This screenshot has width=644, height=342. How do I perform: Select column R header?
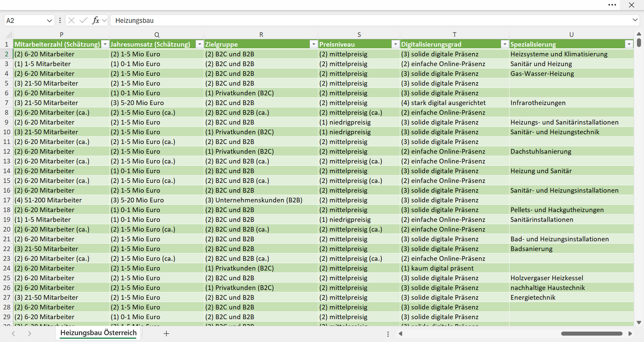pos(261,35)
